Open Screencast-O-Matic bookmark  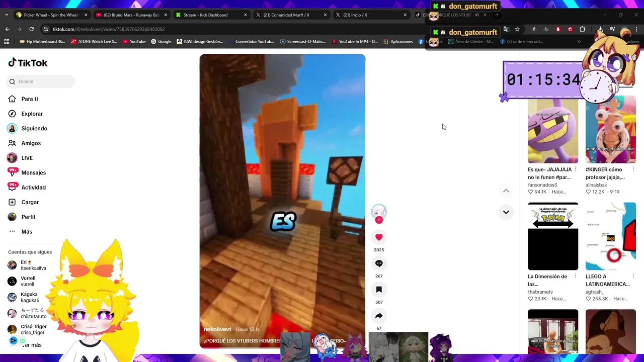(303, 42)
